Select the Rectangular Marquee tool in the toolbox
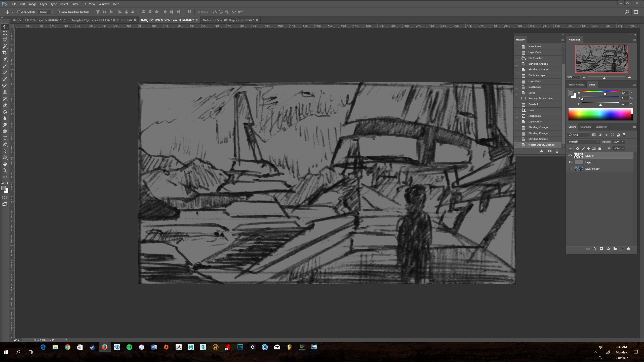The width and height of the screenshot is (644, 362). coord(5,33)
